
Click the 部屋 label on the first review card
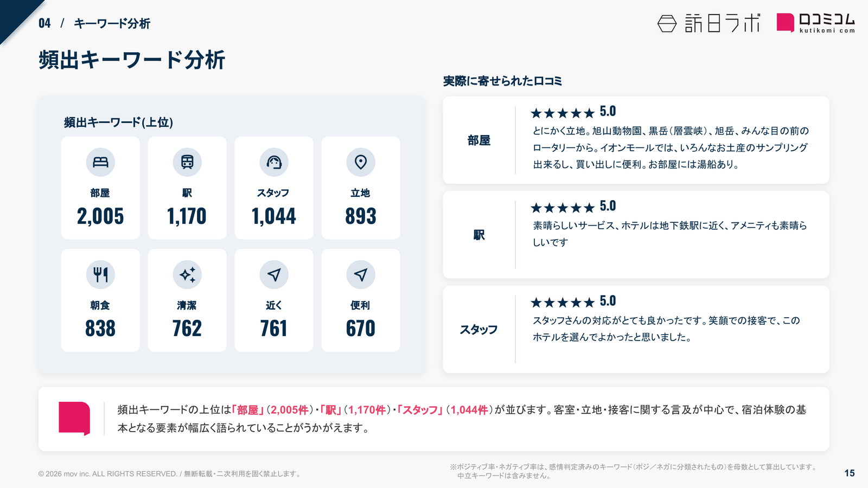[479, 140]
